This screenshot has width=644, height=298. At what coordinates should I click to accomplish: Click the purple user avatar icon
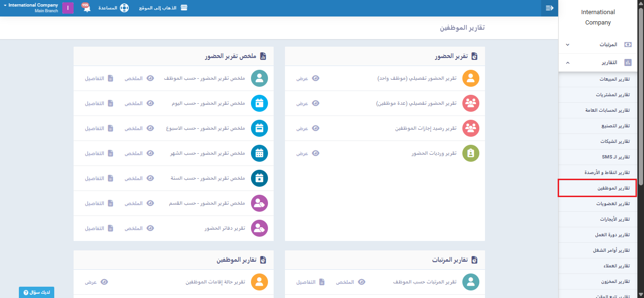(68, 8)
